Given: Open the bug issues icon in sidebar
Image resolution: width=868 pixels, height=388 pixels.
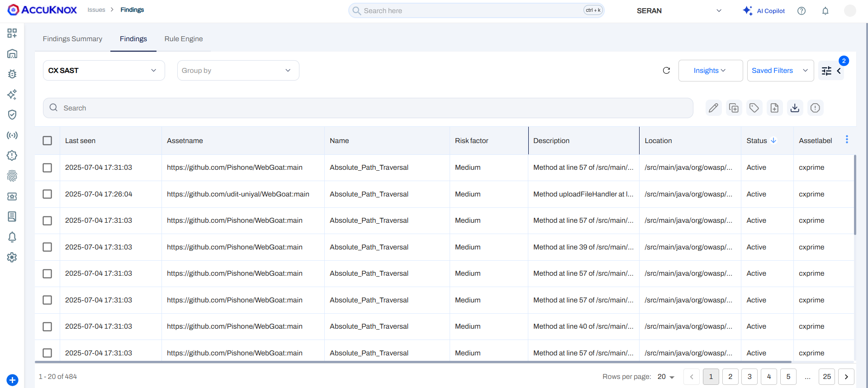Looking at the screenshot, I should tap(12, 74).
